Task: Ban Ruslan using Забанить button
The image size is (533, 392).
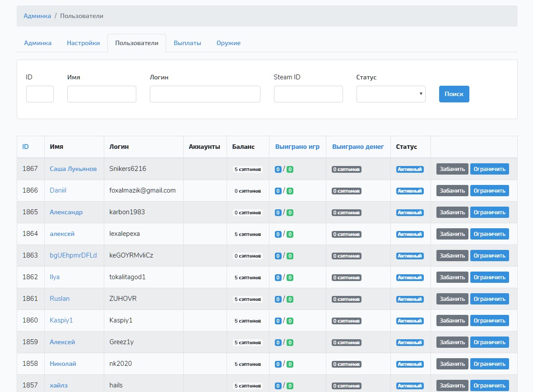Action: pos(452,299)
